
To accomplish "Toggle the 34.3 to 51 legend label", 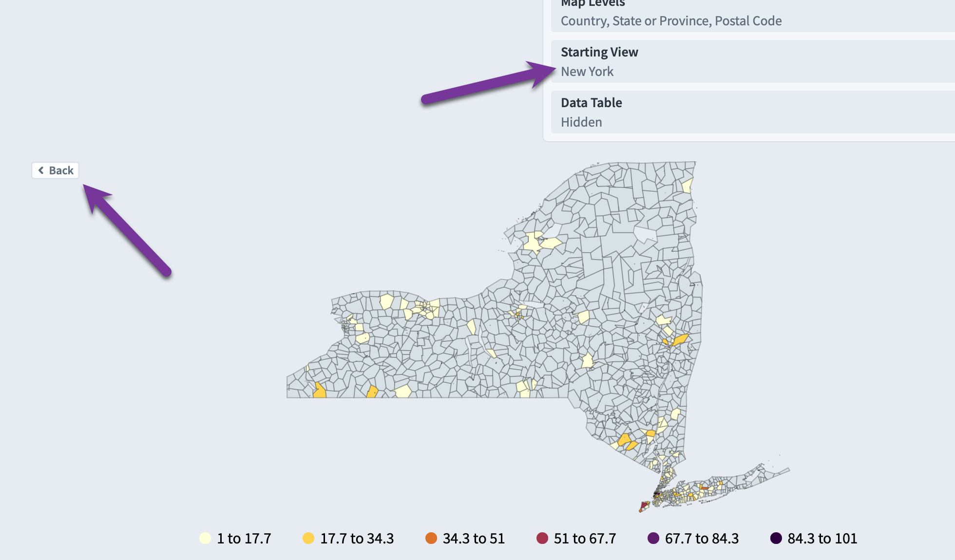I will [x=474, y=539].
